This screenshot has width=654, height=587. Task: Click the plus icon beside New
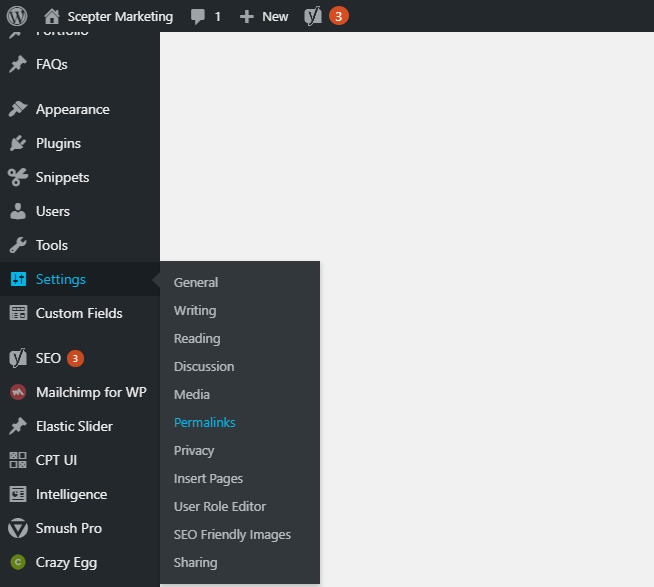247,17
